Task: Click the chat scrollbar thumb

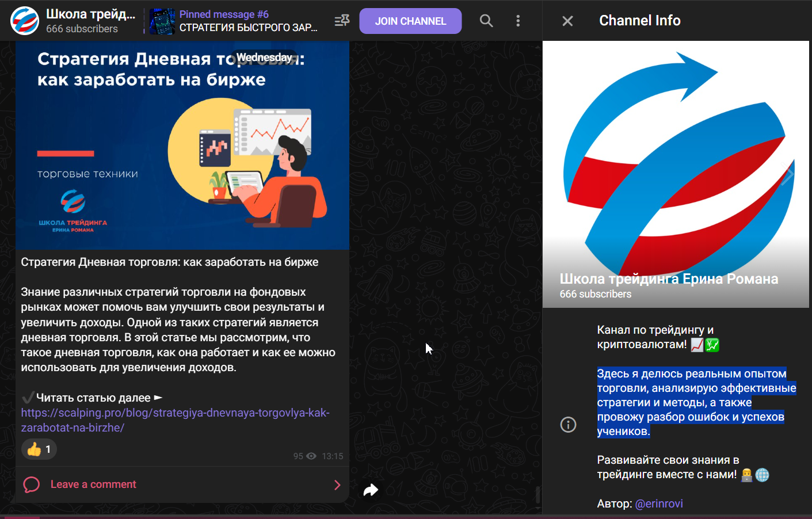Action: click(538, 495)
